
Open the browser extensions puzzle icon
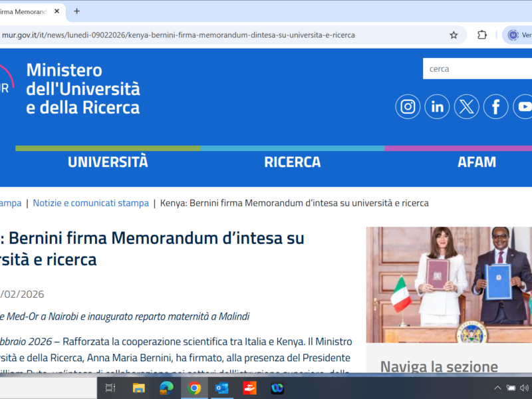point(481,35)
